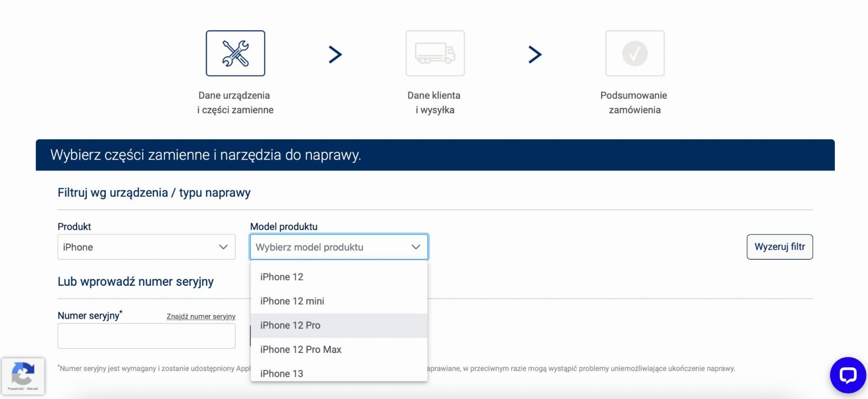Click the reCAPTCHA badge

point(23,376)
